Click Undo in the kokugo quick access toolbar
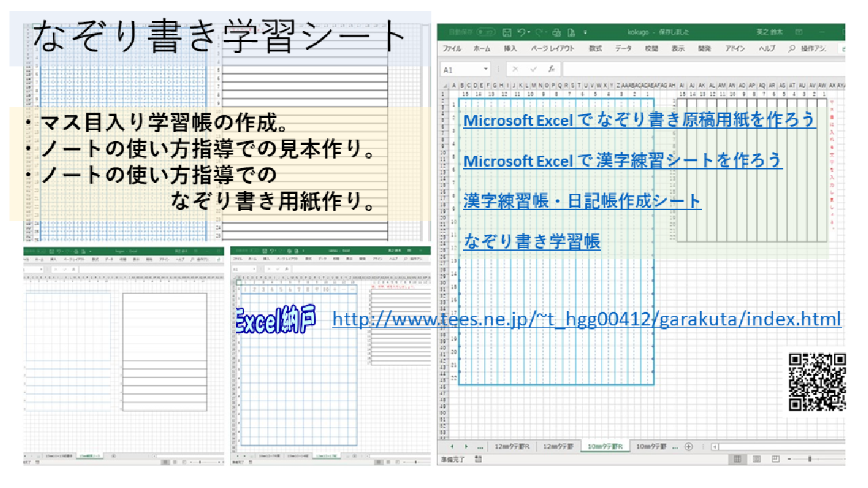Viewport: 868px width, 488px height. point(521,32)
